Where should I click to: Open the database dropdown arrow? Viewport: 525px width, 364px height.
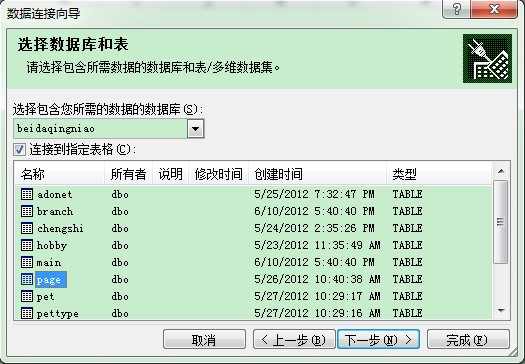[196, 129]
